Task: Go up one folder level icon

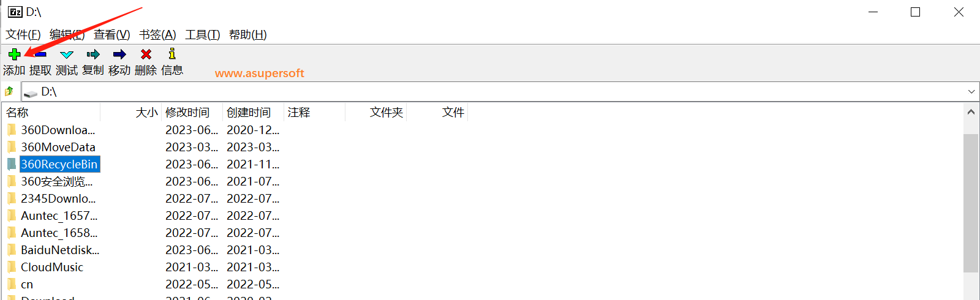Action: tap(9, 92)
